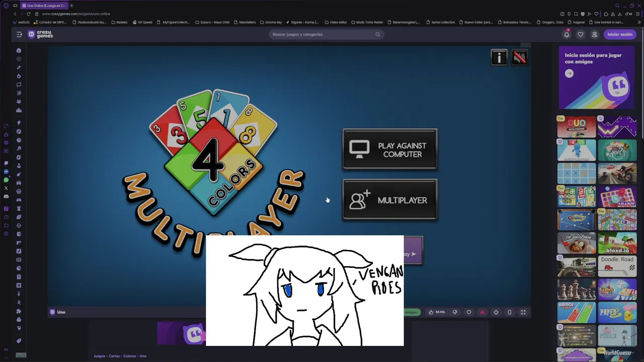Open the 'Cortador de MP3' bookmark
The height and width of the screenshot is (362, 644).
(x=50, y=22)
